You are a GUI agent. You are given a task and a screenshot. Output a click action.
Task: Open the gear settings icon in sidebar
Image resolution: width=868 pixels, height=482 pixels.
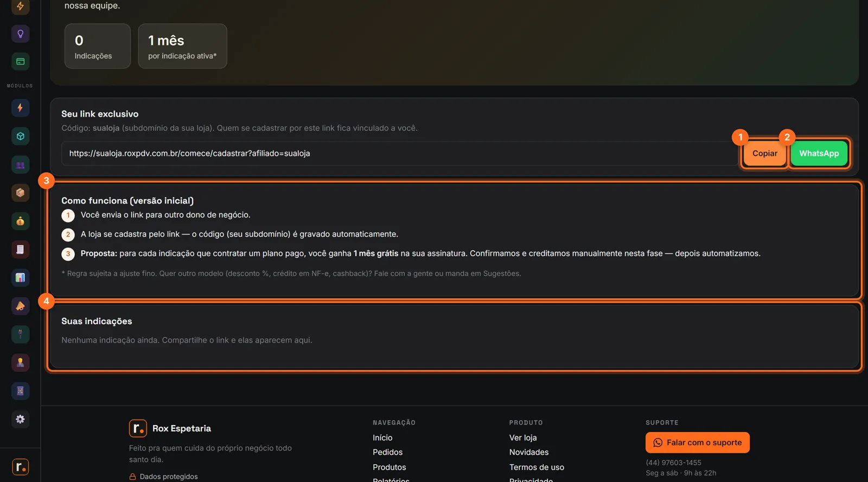point(20,419)
